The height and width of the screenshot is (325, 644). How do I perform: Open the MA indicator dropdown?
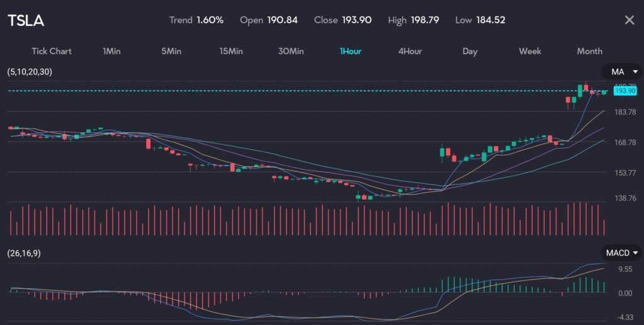pos(621,72)
